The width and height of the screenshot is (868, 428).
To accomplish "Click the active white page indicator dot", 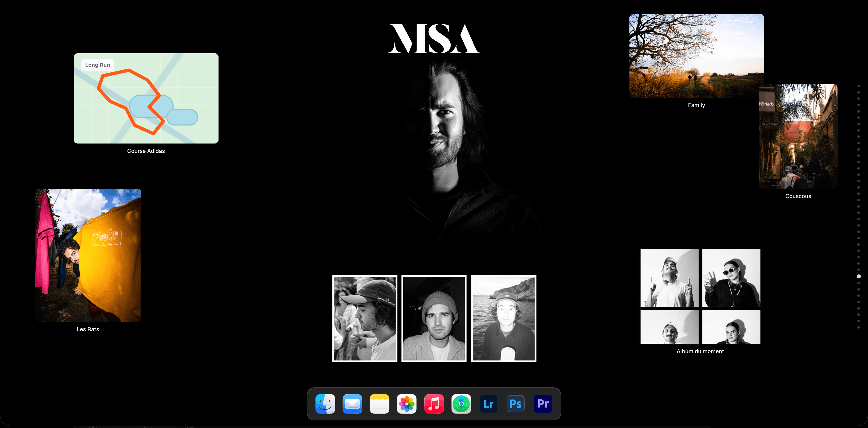I will pos(859,276).
